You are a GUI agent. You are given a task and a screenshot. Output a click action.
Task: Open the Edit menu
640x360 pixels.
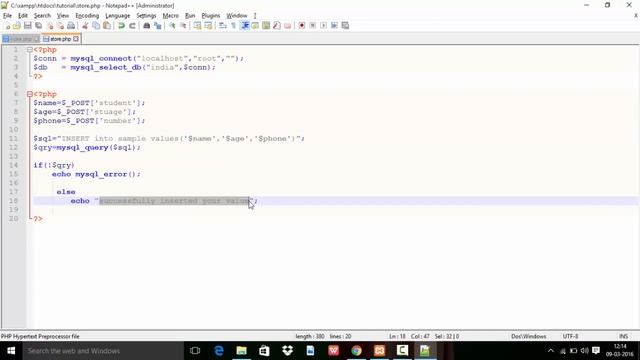tap(23, 16)
